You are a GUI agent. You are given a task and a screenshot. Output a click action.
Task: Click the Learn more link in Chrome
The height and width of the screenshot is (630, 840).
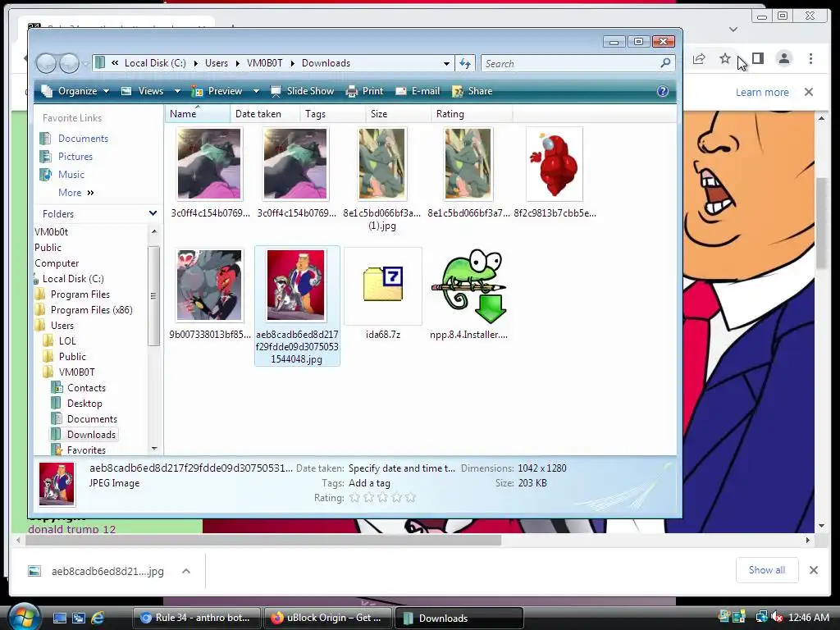click(762, 92)
